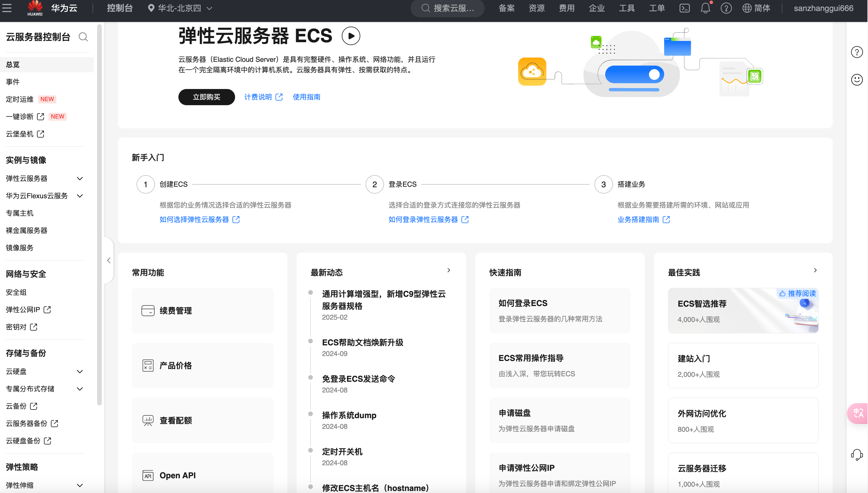Click the 立即购买 button
This screenshot has width=868, height=493.
[206, 97]
